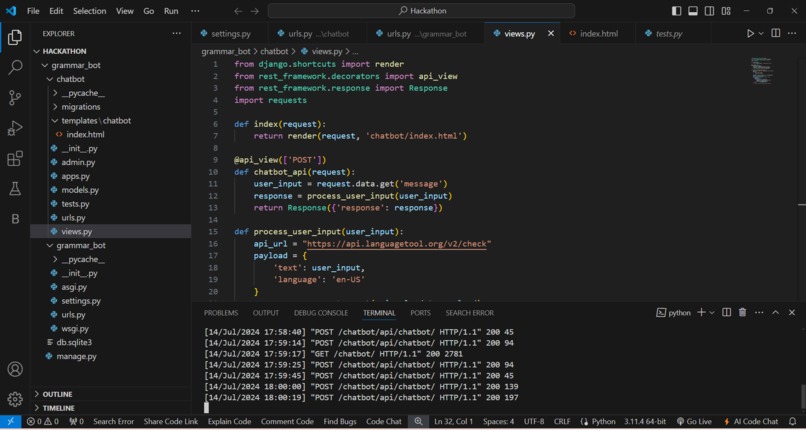Click the Hackathon command center search box

[x=421, y=11]
